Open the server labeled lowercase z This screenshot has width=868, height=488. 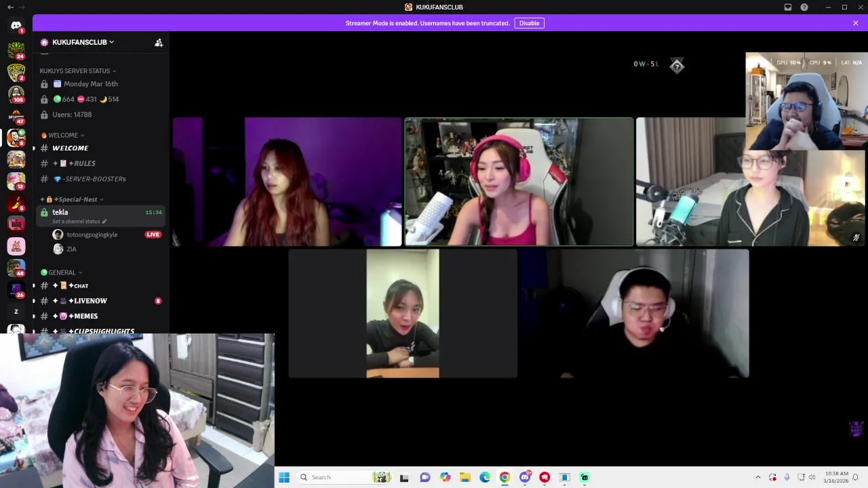click(16, 311)
